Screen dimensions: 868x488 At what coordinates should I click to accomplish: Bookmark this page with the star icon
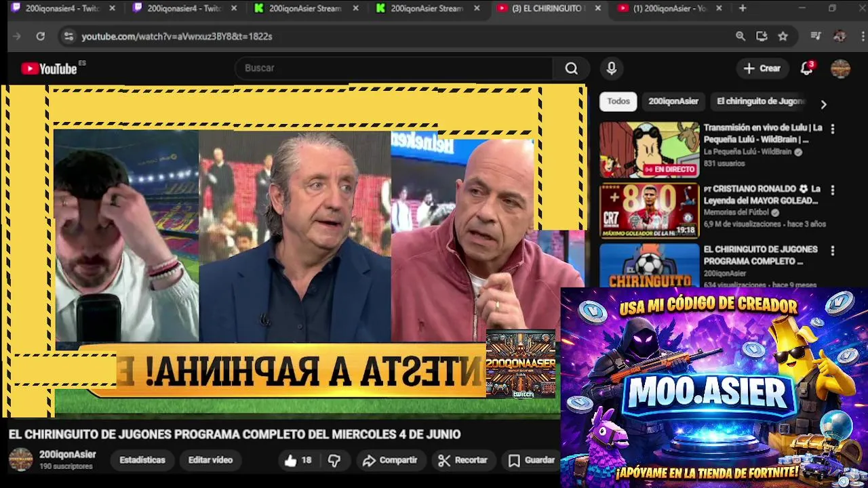(783, 36)
